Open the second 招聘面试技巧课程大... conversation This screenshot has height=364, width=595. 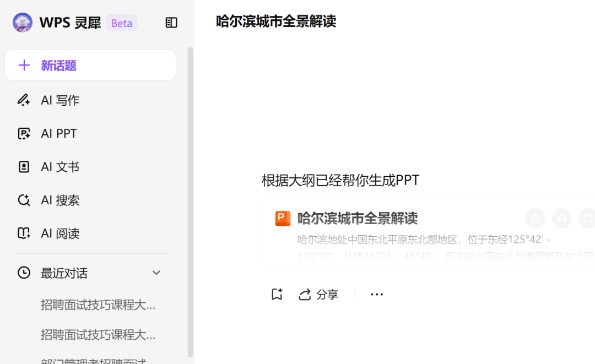pyautogui.click(x=98, y=335)
